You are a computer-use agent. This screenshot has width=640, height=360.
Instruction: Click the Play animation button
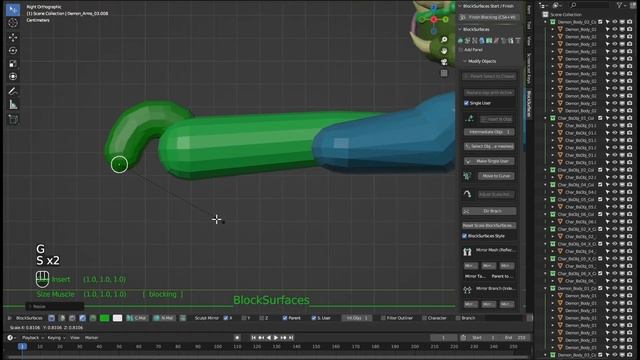point(276,338)
